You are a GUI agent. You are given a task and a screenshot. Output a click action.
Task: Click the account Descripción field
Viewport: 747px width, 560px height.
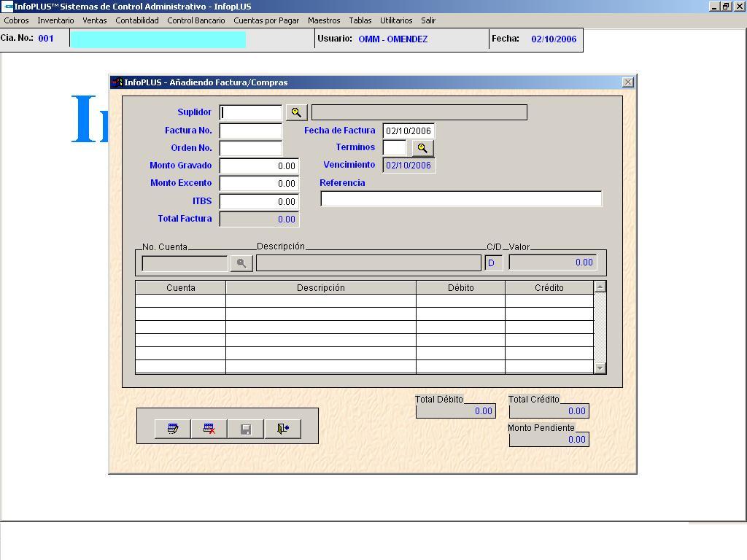tap(368, 262)
